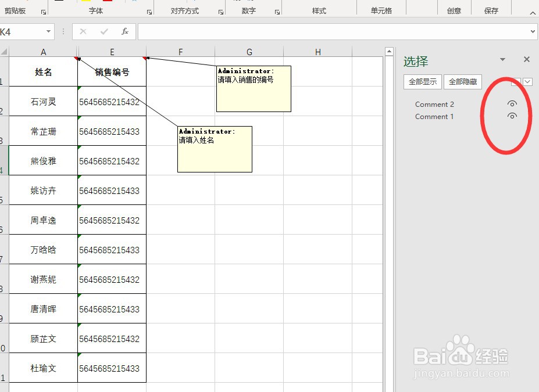This screenshot has height=392, width=539.
Task: Open the Number (数字) dialog launcher
Action: [x=277, y=12]
